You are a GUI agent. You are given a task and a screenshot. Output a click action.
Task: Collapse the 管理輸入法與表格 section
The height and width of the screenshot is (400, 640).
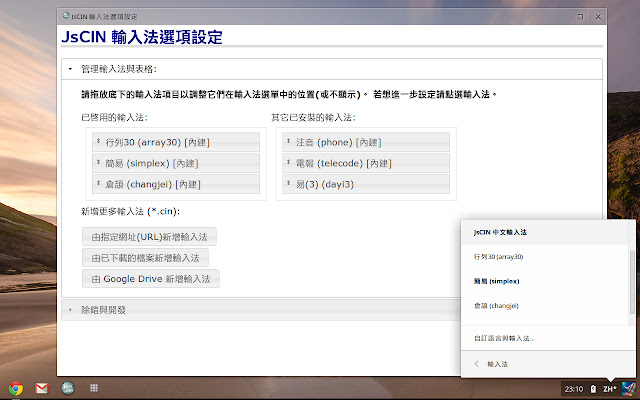(x=332, y=69)
